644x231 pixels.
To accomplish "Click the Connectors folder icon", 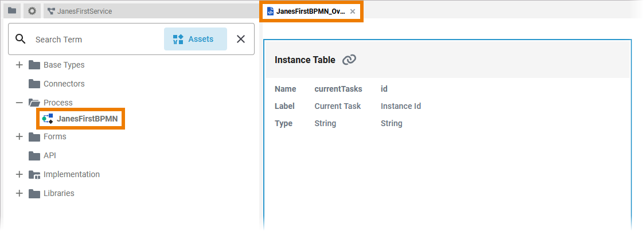I will pos(34,84).
